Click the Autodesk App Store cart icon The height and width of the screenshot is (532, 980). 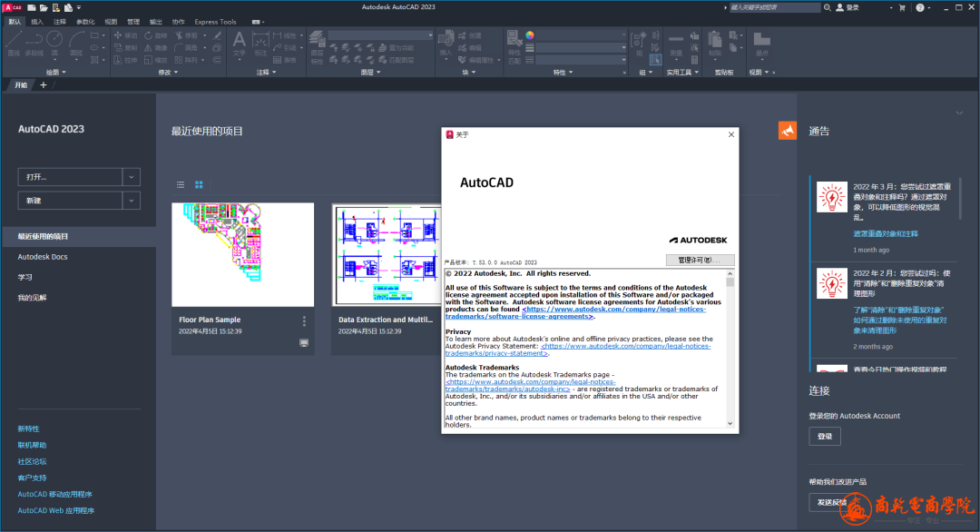pos(902,7)
